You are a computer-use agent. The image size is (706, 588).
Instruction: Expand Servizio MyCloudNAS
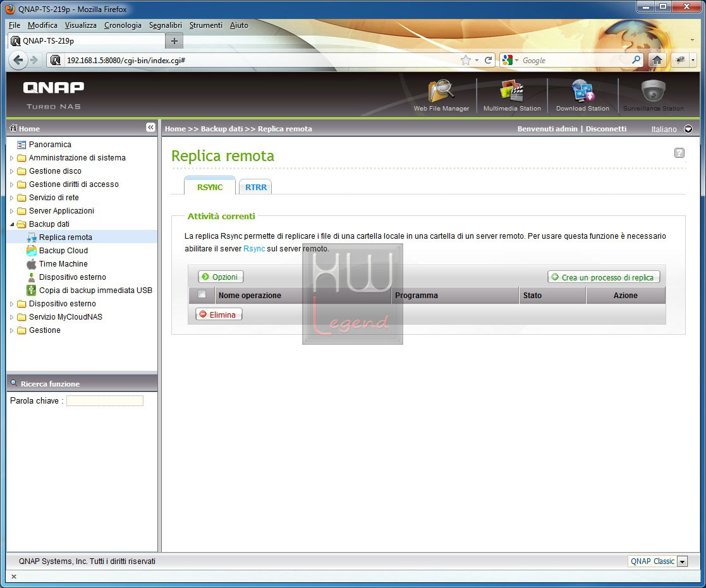12,317
